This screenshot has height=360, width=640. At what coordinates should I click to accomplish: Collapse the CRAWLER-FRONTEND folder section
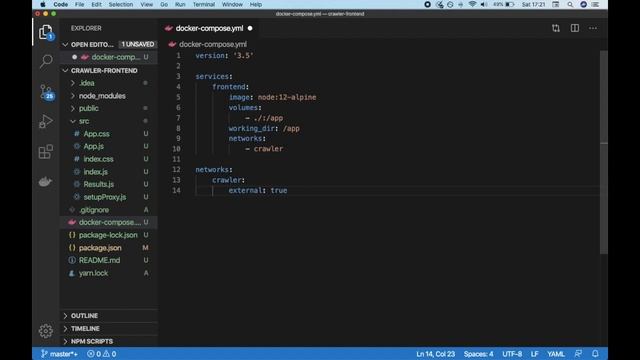pyautogui.click(x=65, y=71)
